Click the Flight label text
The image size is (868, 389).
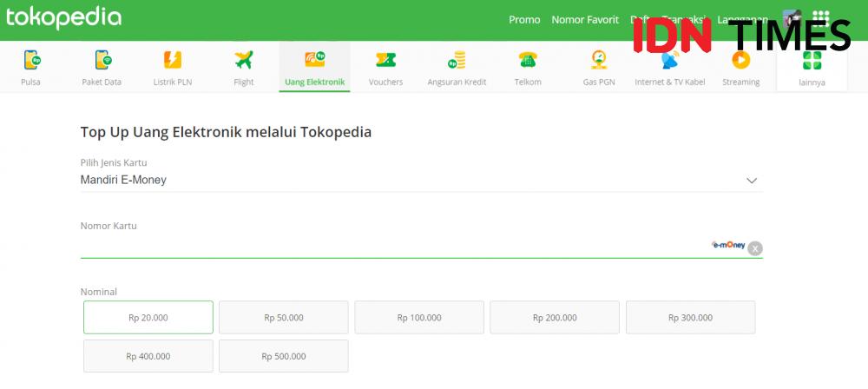coord(244,82)
